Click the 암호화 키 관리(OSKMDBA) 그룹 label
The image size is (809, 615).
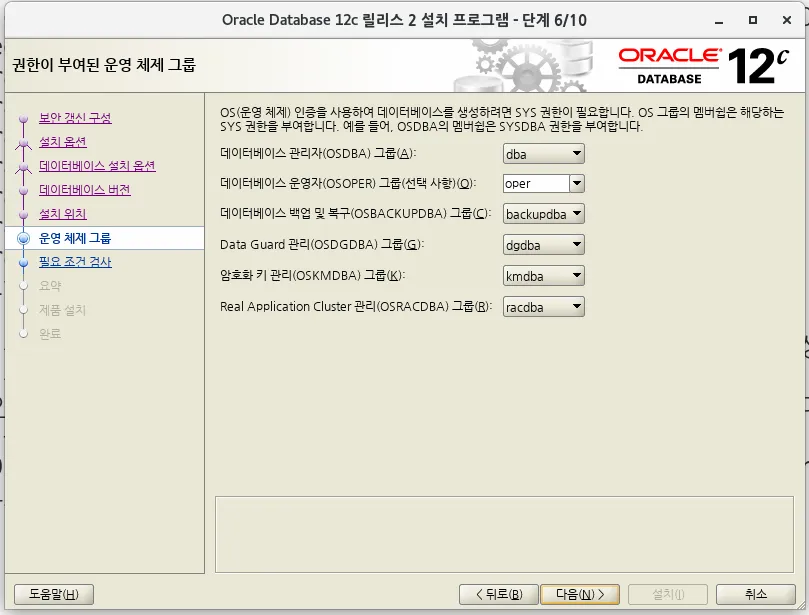pyautogui.click(x=312, y=275)
